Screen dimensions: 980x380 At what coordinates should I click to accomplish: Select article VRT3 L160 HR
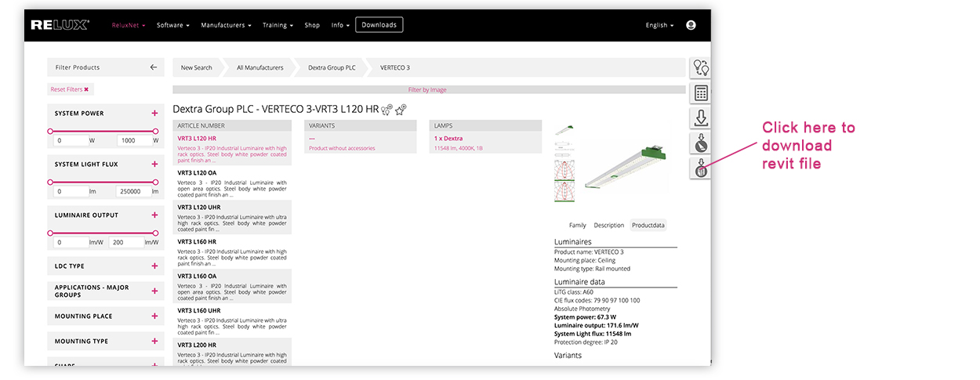(x=198, y=242)
